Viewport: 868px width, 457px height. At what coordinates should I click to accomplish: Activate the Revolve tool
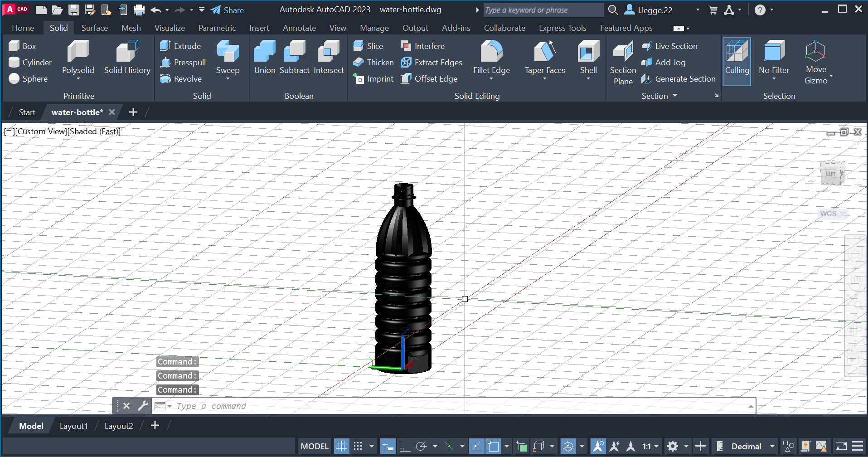point(181,78)
